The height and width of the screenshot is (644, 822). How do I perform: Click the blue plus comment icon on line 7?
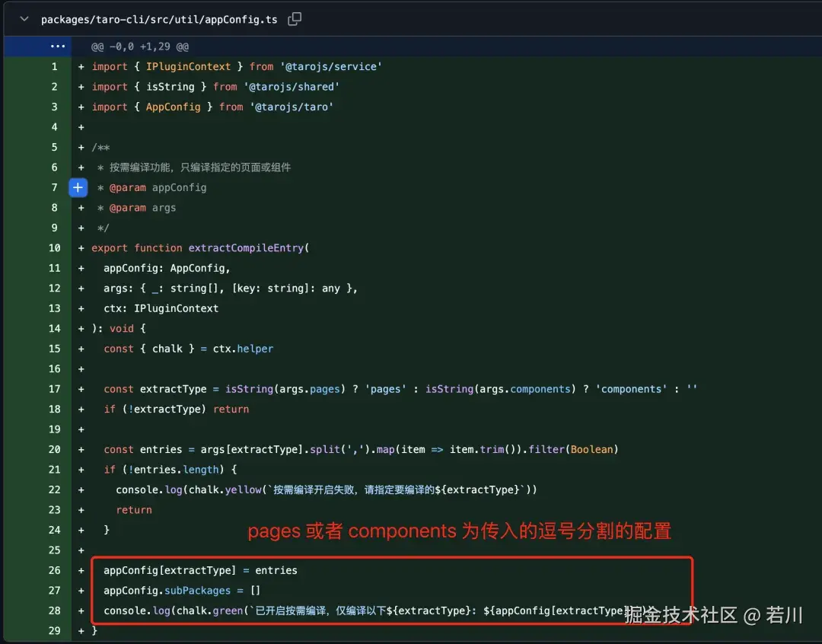[78, 187]
